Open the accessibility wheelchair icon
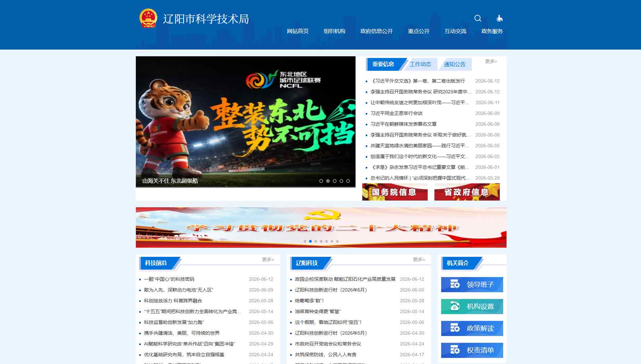 (499, 18)
